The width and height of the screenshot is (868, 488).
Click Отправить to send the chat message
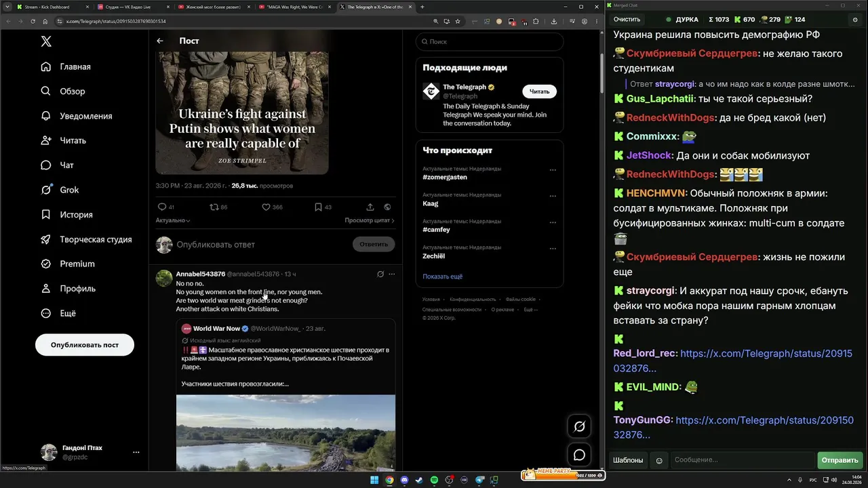(840, 460)
